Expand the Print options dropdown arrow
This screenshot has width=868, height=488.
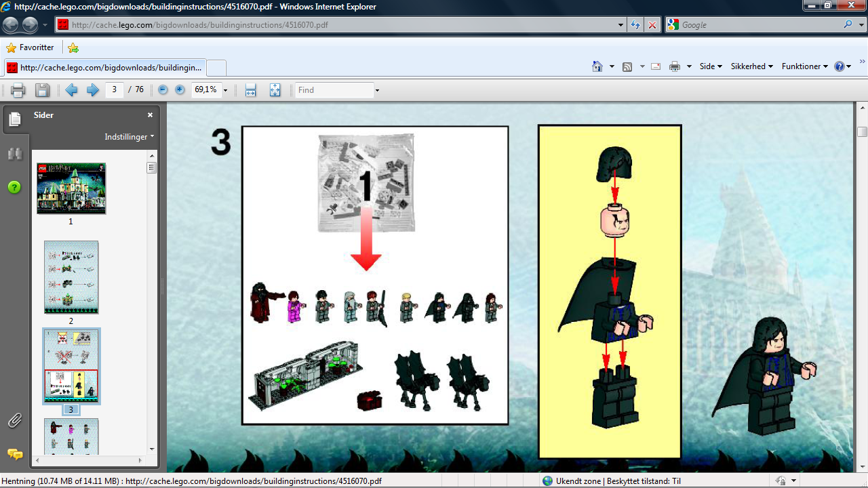(x=689, y=66)
